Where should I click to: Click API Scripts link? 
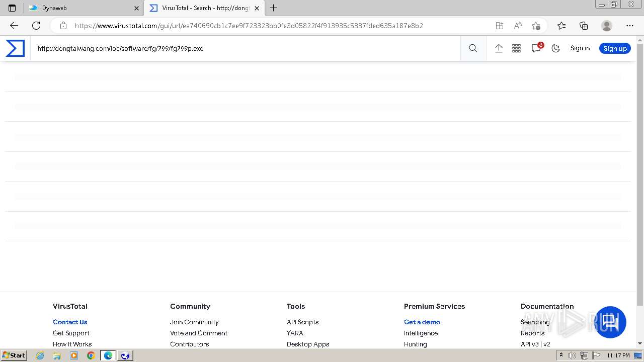coord(302,322)
